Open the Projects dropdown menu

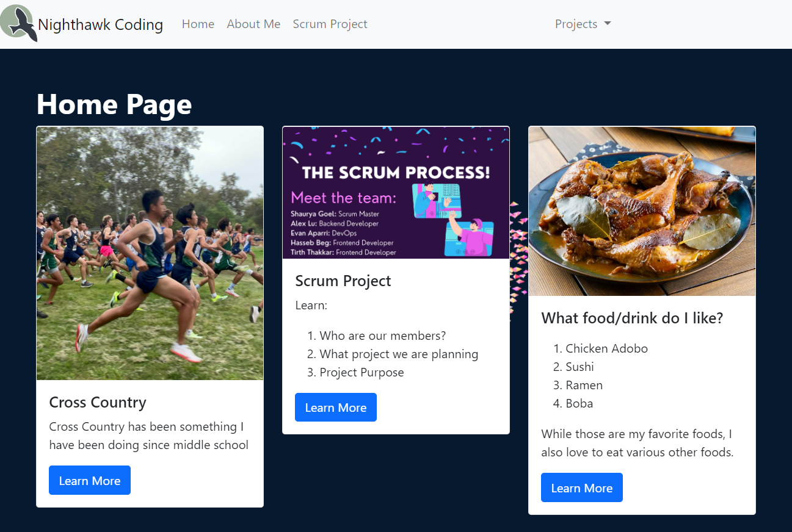click(x=576, y=24)
